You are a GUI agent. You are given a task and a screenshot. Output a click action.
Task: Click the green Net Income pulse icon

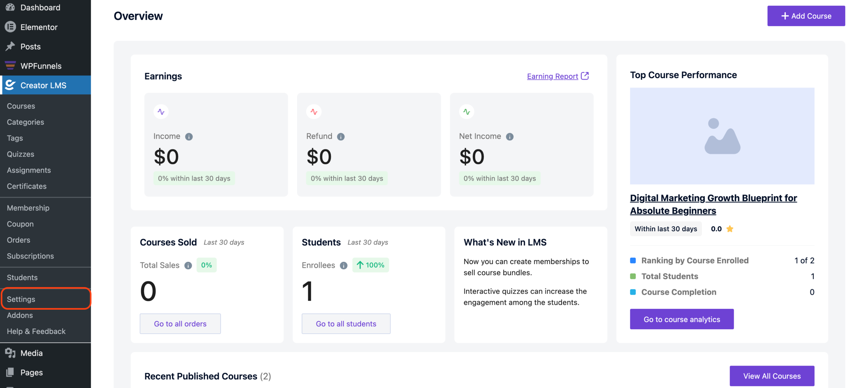(467, 112)
